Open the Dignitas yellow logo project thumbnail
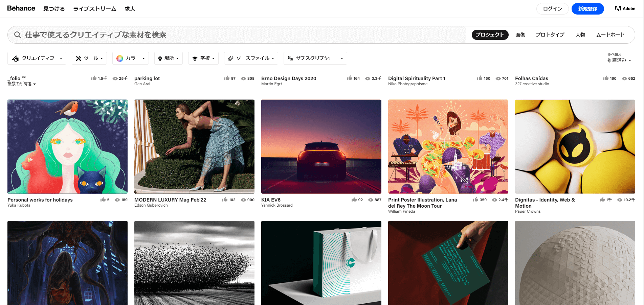The image size is (644, 305). pos(575,146)
